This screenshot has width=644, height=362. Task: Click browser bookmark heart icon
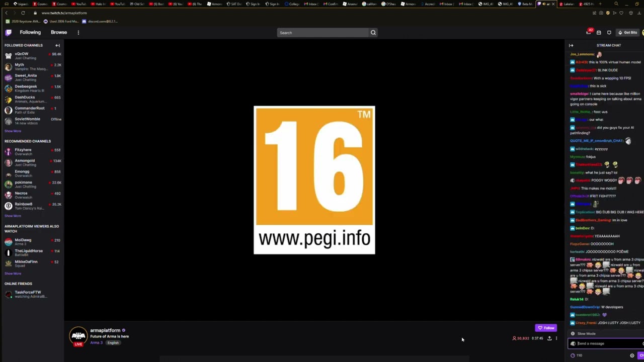pyautogui.click(x=621, y=13)
